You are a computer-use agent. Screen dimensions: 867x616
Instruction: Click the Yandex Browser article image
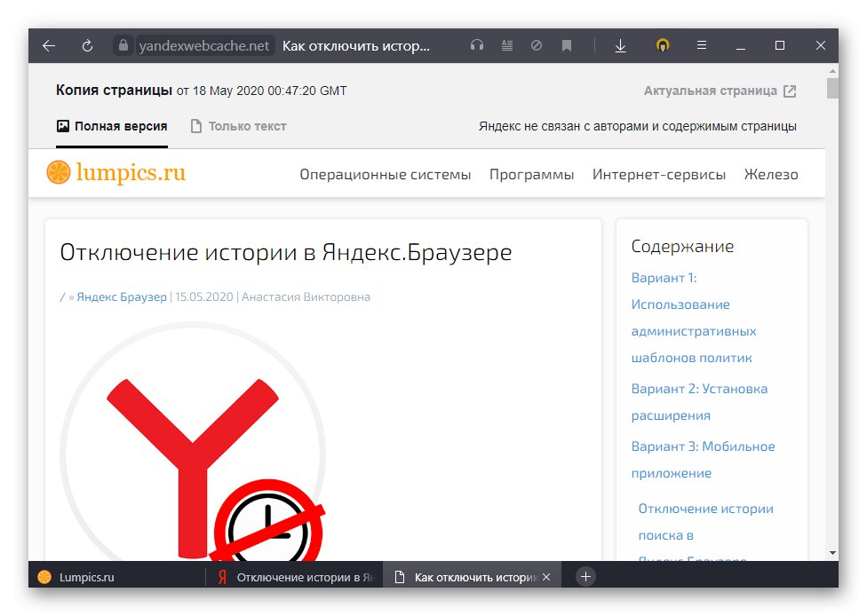[194, 441]
